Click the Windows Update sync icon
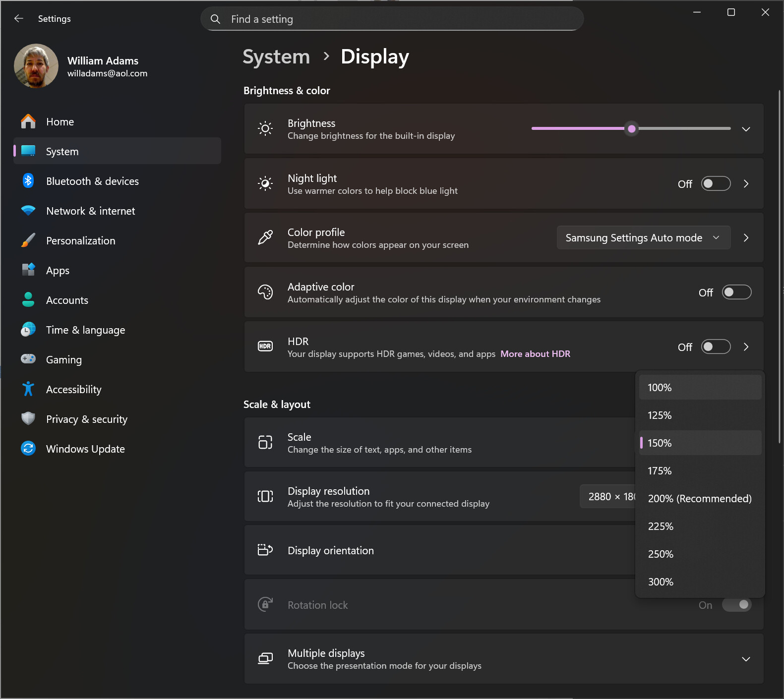Screen dimensions: 784x699 28,449
